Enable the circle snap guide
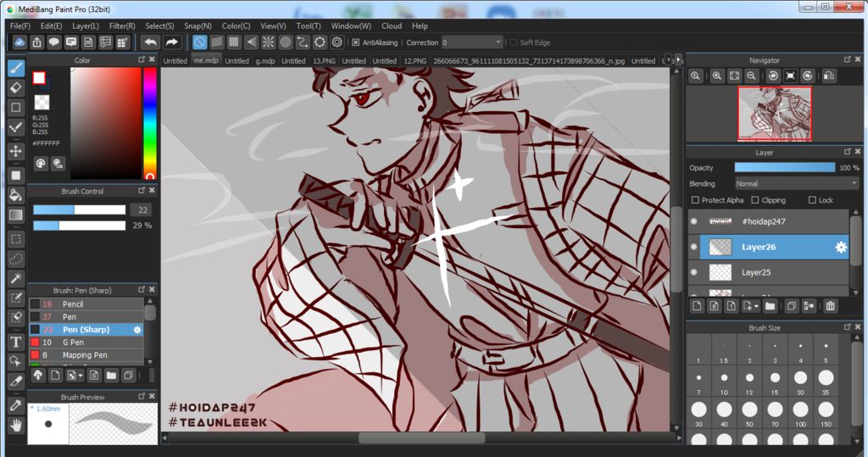 click(286, 42)
